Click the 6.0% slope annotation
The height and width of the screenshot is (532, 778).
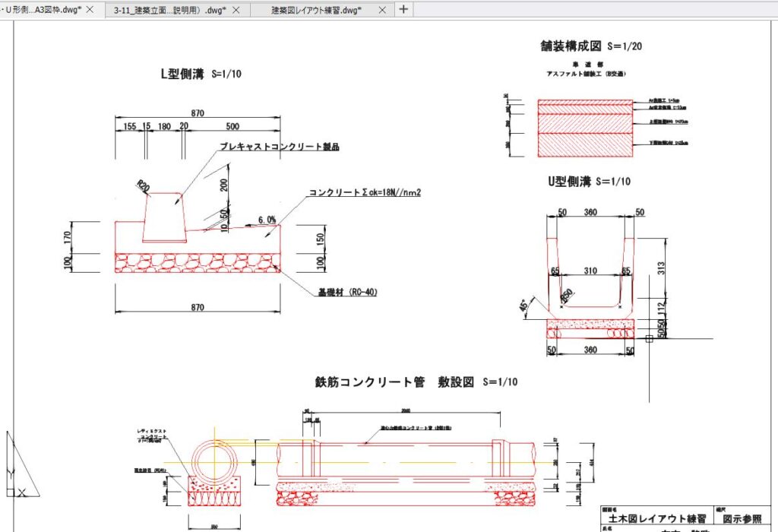click(x=267, y=220)
